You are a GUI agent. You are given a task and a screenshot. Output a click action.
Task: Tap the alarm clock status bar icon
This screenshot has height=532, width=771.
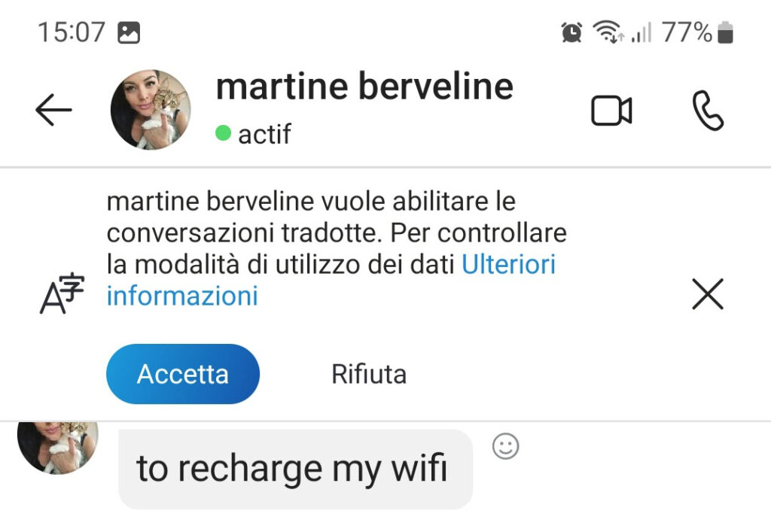pyautogui.click(x=571, y=32)
